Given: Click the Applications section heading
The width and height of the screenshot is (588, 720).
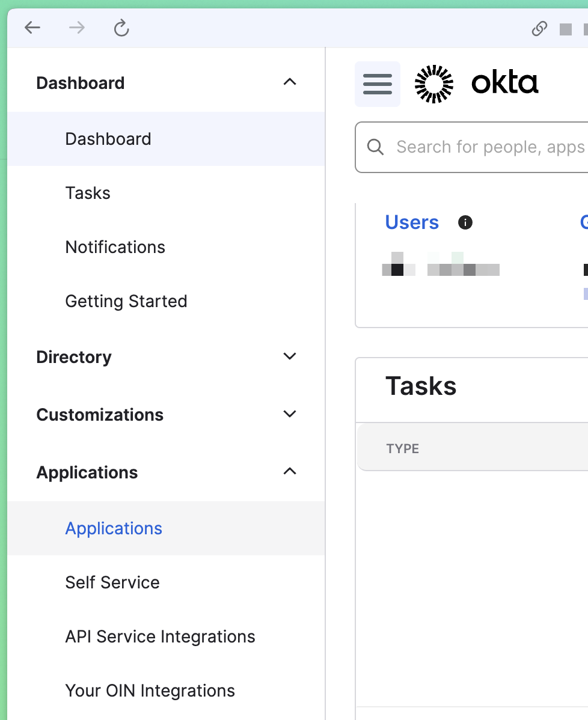Looking at the screenshot, I should tap(87, 472).
